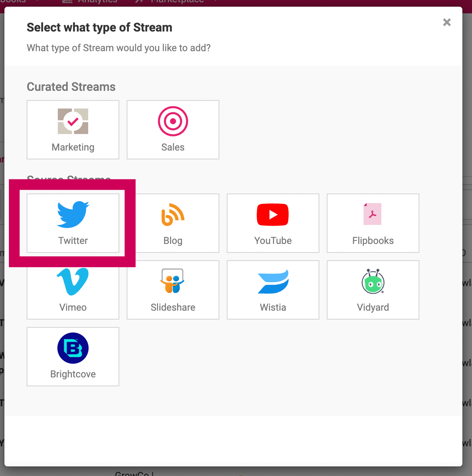Viewport: 472px width, 476px height.
Task: Select the Vidyard robot icon
Action: click(373, 281)
